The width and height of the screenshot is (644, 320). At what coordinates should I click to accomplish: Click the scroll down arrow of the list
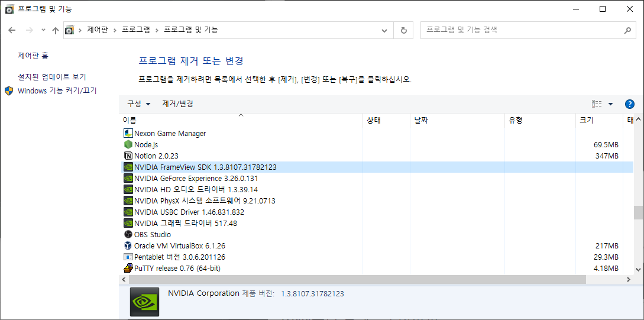638,270
